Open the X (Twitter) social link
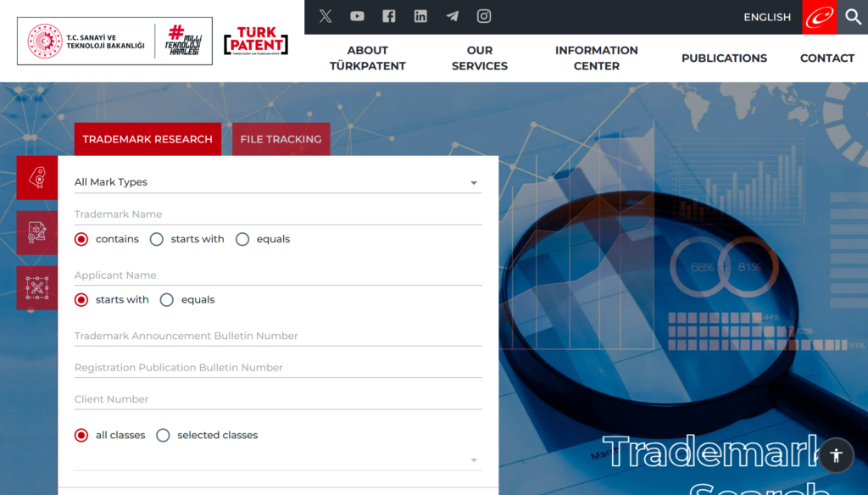The width and height of the screenshot is (868, 495). (325, 17)
